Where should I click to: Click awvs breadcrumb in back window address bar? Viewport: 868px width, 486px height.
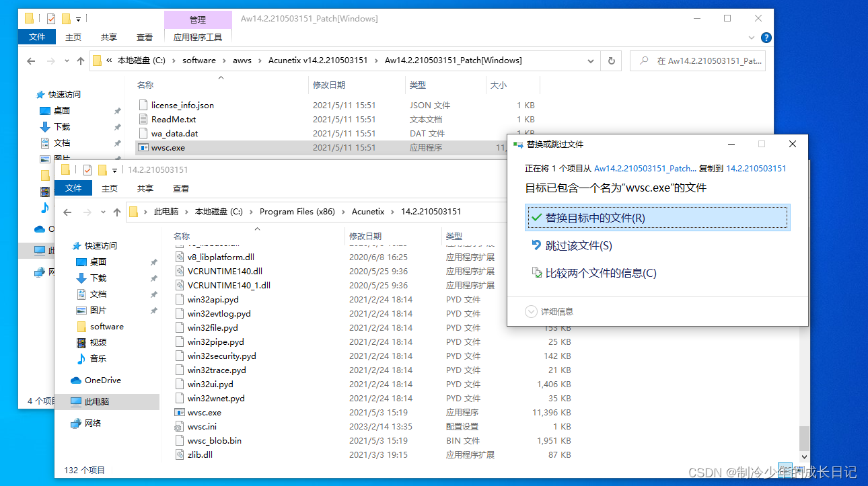[242, 60]
